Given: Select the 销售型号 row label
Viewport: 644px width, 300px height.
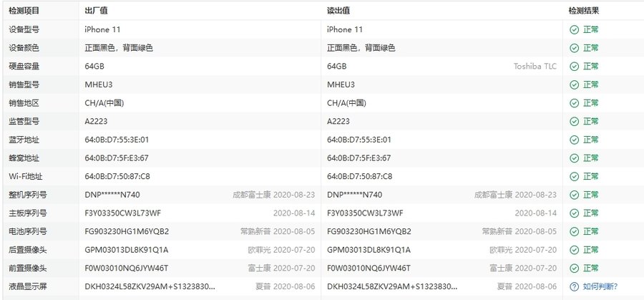Looking at the screenshot, I should click(x=24, y=84).
